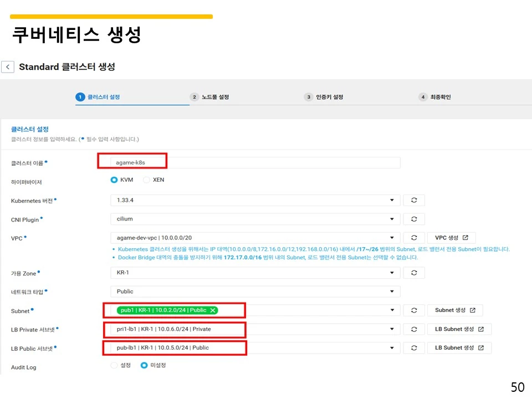Click LB Subnet 생성 for LB Private
The image size is (532, 399).
459,329
